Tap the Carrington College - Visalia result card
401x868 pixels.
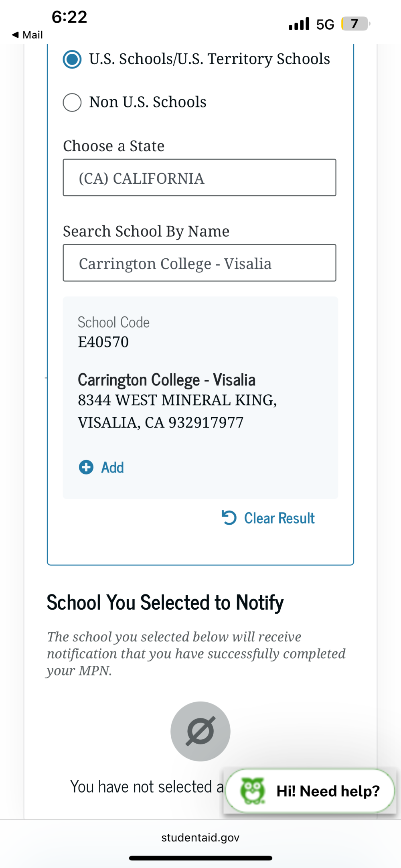(x=200, y=397)
